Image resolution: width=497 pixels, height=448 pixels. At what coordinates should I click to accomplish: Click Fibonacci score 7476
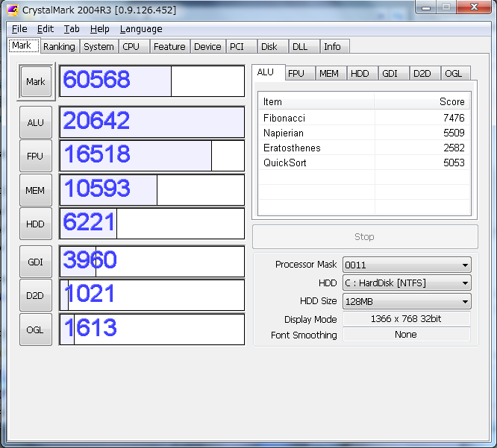pyautogui.click(x=454, y=118)
